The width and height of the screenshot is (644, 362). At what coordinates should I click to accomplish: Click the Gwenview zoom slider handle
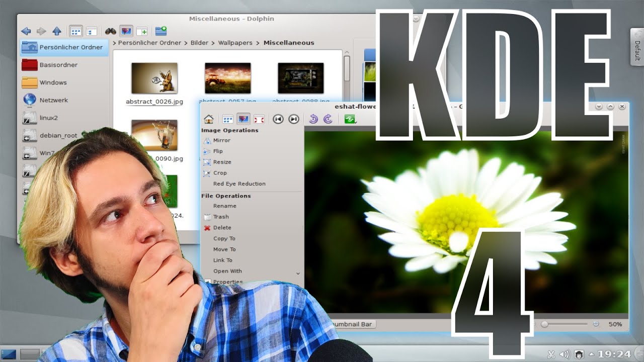[x=544, y=324]
